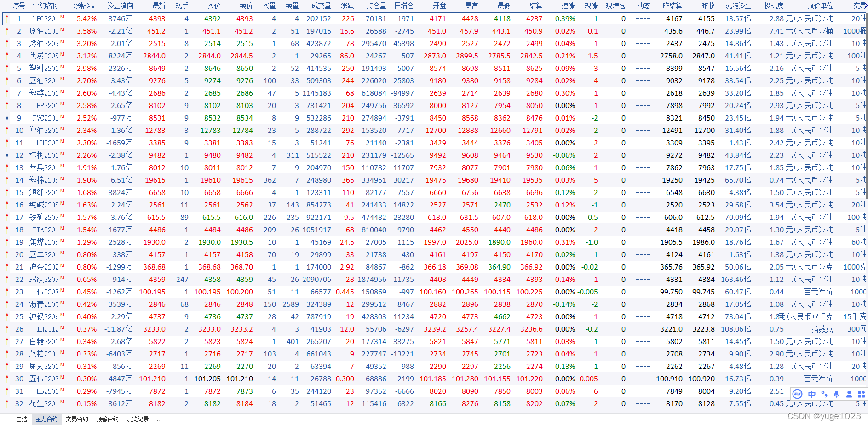Image resolution: width=868 pixels, height=425 pixels.
Task: Click LPG2201 change value 5.42%
Action: point(86,19)
